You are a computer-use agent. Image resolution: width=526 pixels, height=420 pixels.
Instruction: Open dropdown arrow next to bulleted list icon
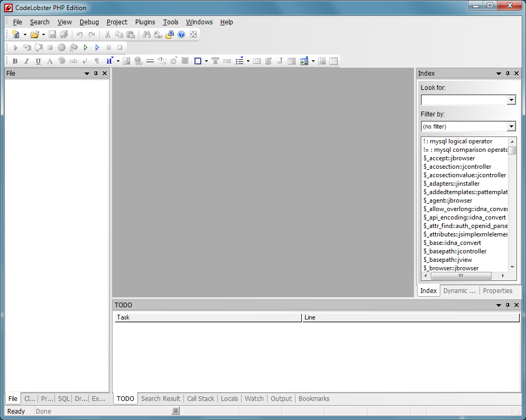[248, 61]
